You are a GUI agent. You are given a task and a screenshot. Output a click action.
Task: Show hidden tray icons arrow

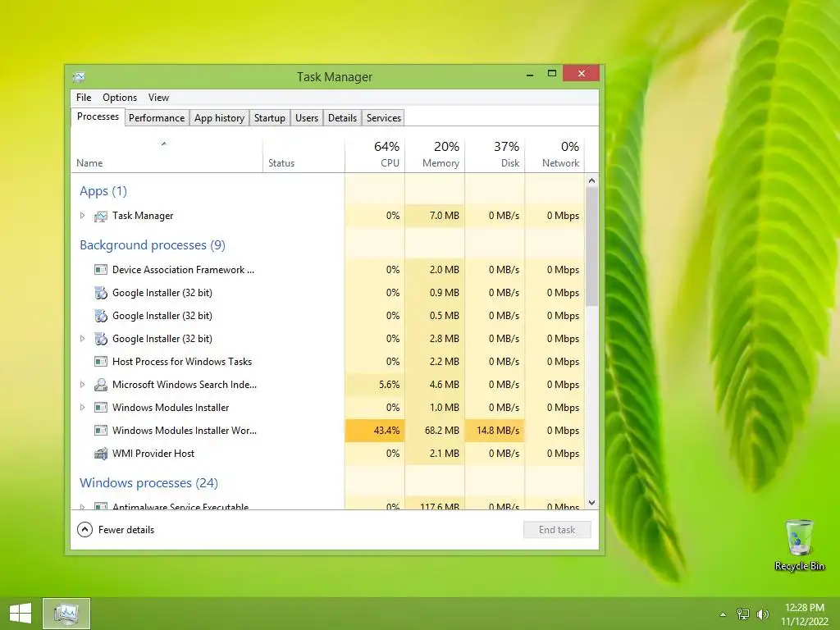click(x=723, y=614)
